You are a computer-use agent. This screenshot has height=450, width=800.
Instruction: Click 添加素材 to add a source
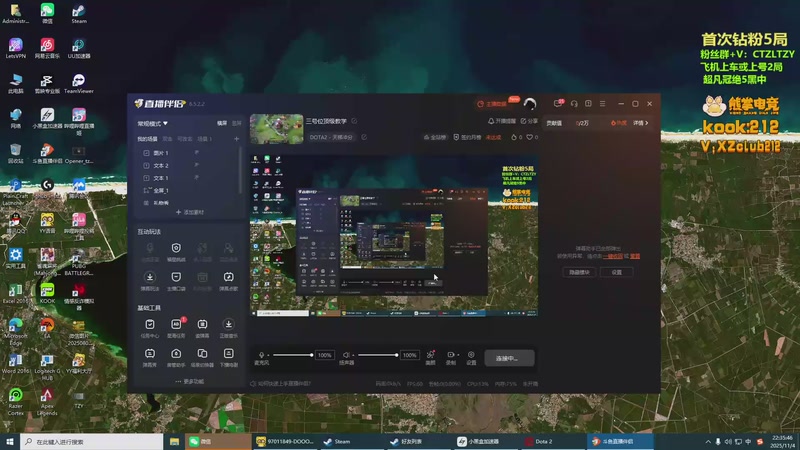[x=189, y=212]
